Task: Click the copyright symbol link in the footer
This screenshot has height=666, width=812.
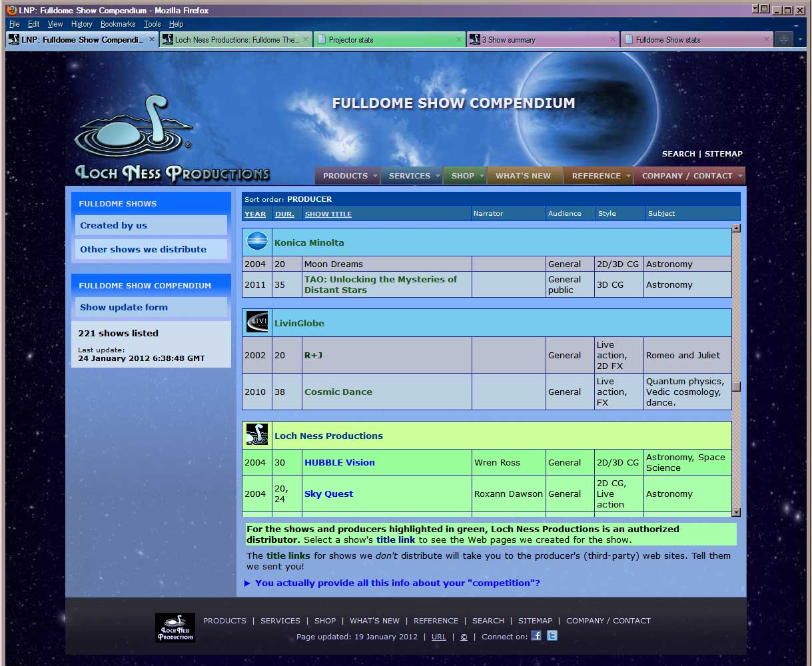Action: click(x=464, y=637)
